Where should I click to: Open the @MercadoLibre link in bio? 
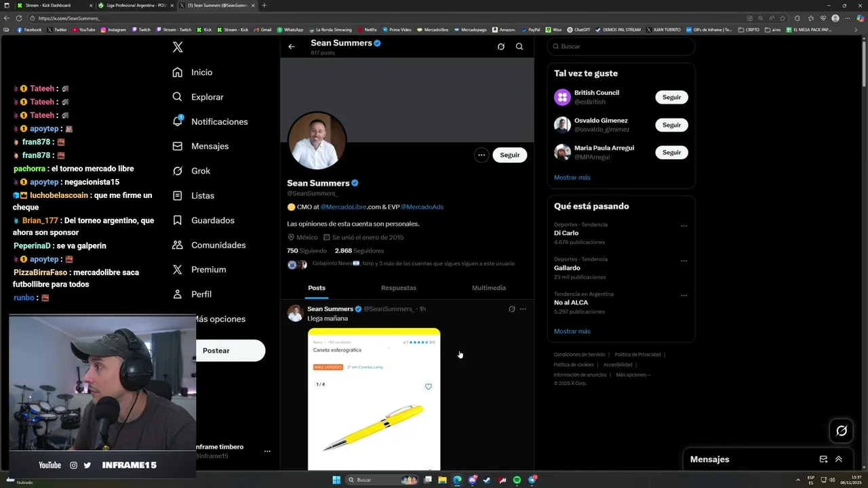pos(343,207)
